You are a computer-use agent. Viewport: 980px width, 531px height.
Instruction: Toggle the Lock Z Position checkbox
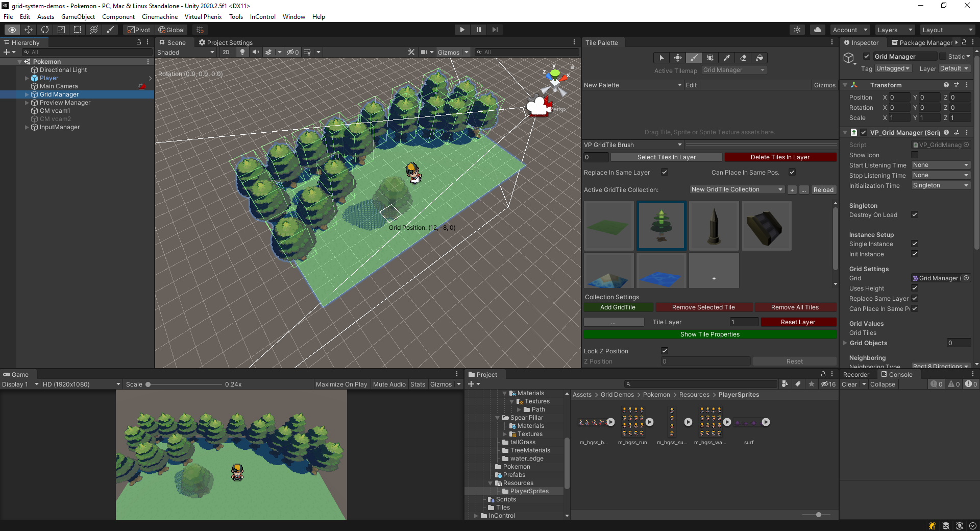tap(665, 351)
